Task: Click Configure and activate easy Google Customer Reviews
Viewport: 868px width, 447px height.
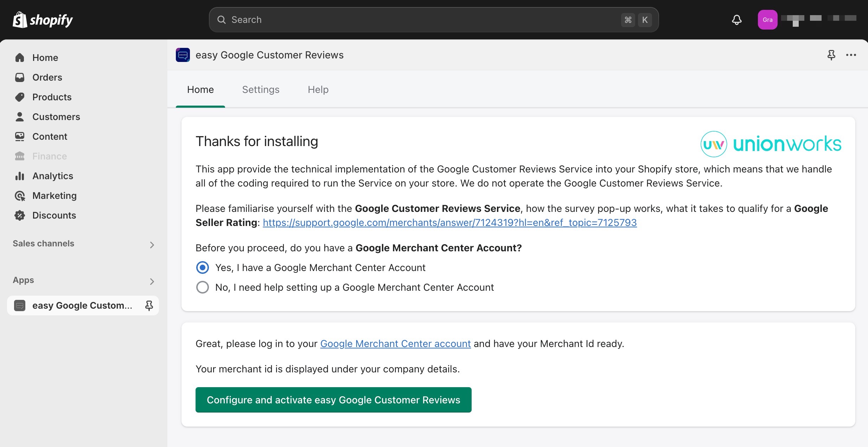Action: point(333,399)
